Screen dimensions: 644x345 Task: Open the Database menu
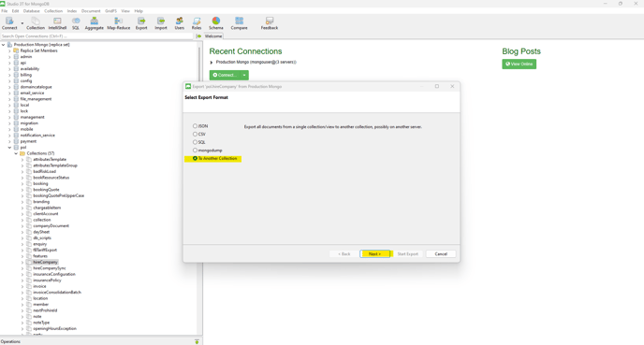pyautogui.click(x=31, y=11)
